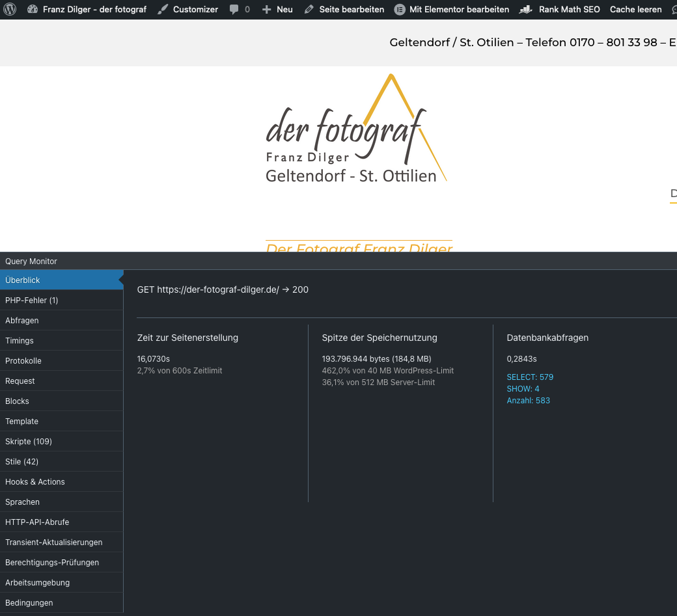677x616 pixels.
Task: Click the 0,2843s database query time
Action: 521,359
